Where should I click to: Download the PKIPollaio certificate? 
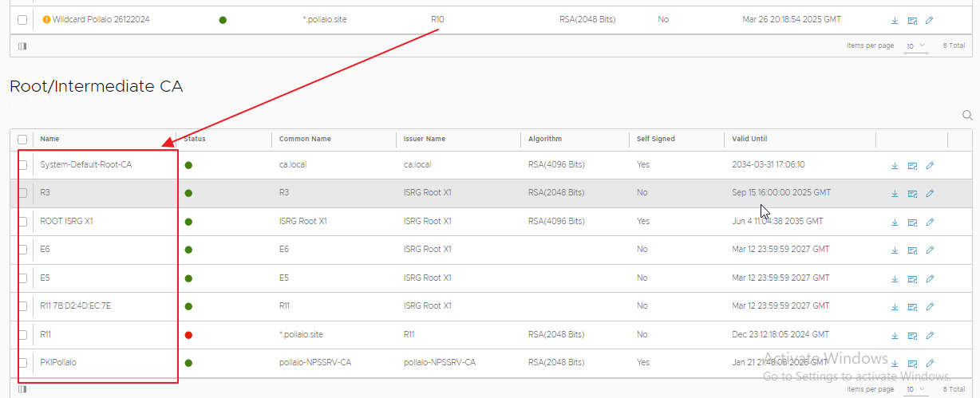tap(895, 364)
